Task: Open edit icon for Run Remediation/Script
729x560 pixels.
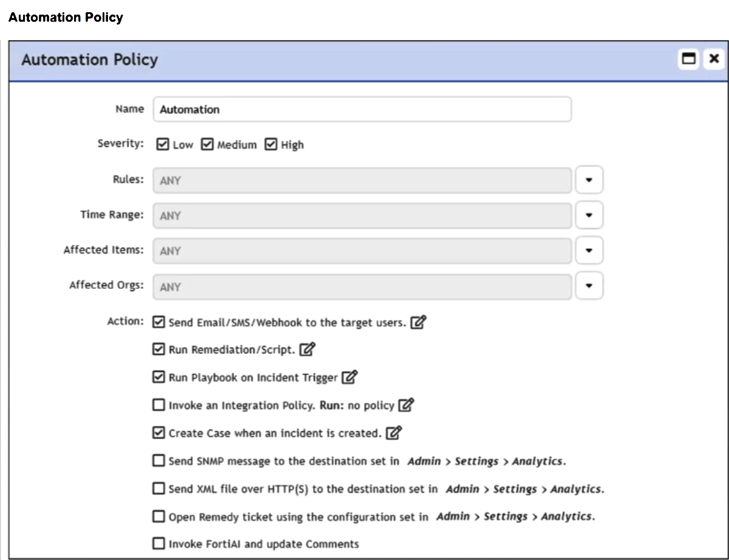Action: (x=308, y=349)
